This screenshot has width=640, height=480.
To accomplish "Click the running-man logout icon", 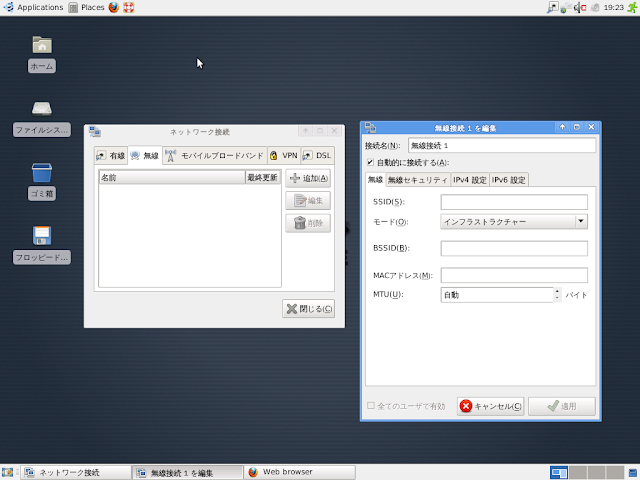I will [633, 7].
